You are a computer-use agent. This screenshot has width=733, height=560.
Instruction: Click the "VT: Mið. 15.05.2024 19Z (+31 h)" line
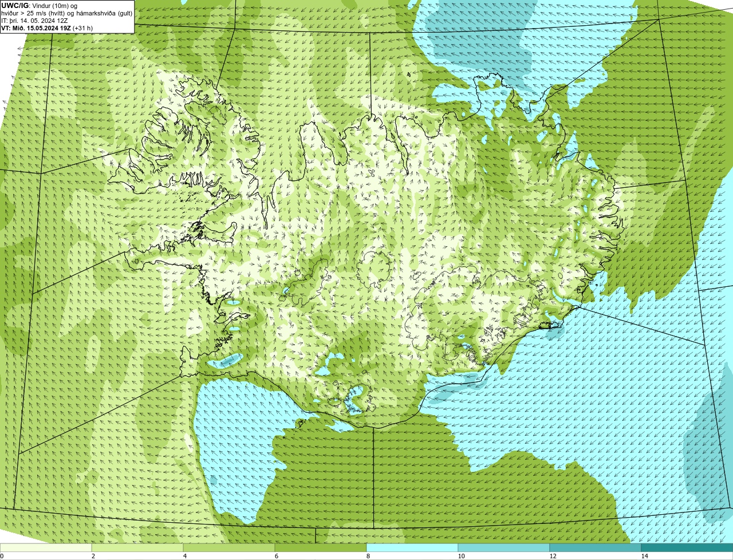[x=47, y=27]
